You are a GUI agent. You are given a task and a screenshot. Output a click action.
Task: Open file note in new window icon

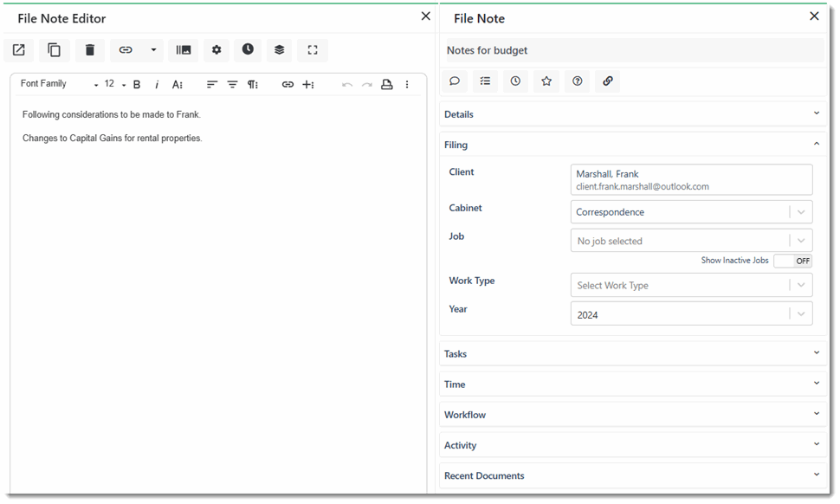[18, 50]
